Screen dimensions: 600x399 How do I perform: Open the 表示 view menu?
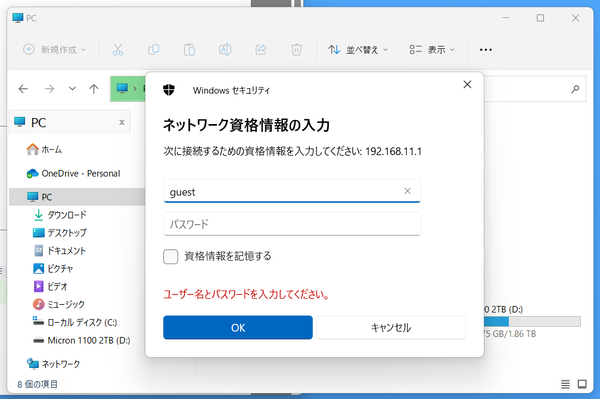coord(432,50)
